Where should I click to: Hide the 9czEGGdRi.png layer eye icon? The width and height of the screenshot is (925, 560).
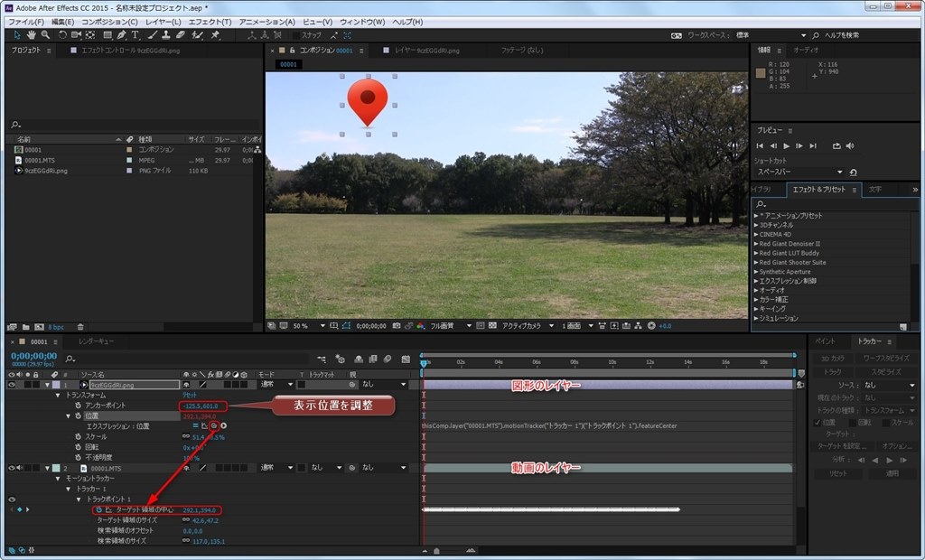coord(13,385)
